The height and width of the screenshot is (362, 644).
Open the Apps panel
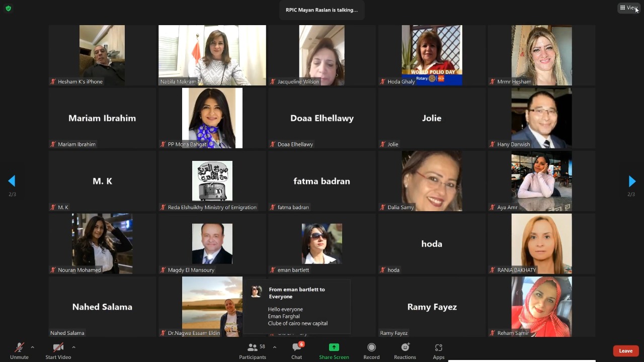pyautogui.click(x=439, y=350)
